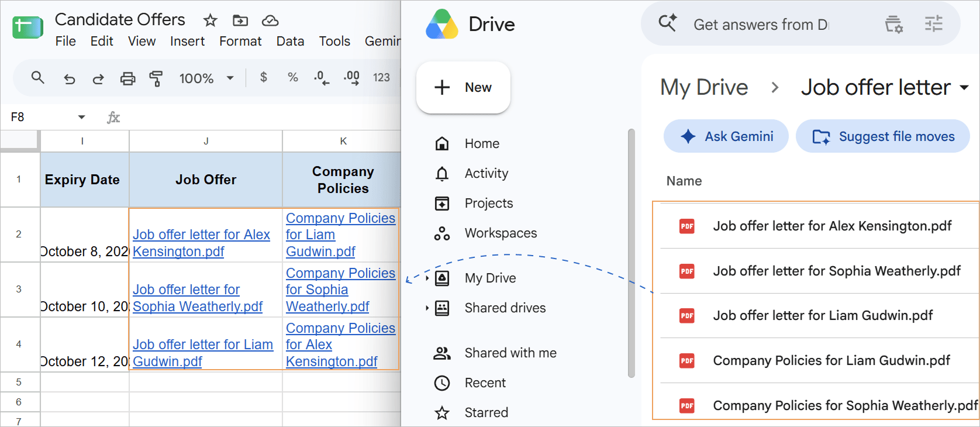Viewport: 980px width, 427px height.
Task: Expand the Shared drives tree
Action: point(427,308)
